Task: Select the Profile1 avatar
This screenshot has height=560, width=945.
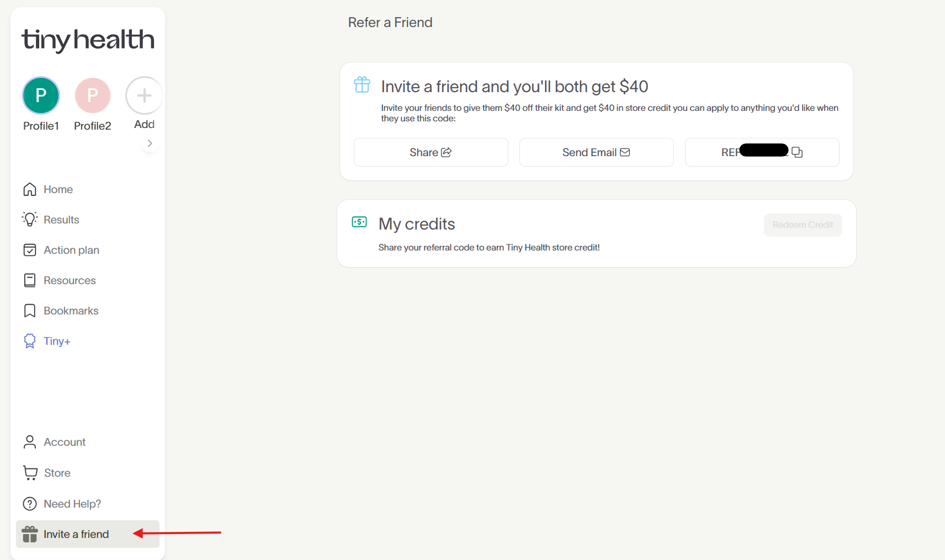Action: (x=40, y=95)
